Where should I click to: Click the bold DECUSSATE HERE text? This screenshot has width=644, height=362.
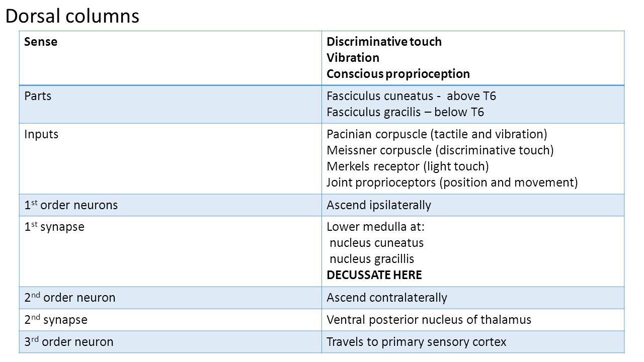[x=374, y=275]
